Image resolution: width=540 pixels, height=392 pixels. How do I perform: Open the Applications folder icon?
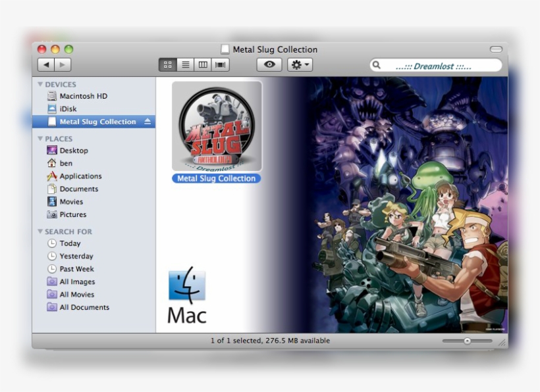coord(51,176)
